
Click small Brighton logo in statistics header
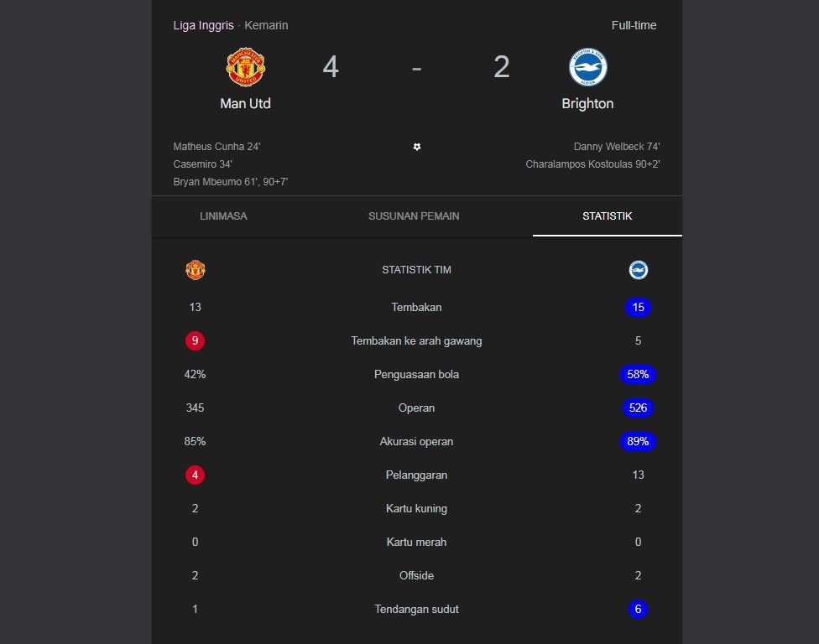click(639, 270)
